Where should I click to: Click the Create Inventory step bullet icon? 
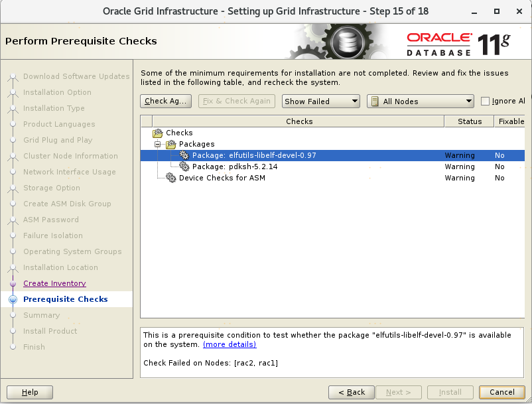pyautogui.click(x=12, y=283)
